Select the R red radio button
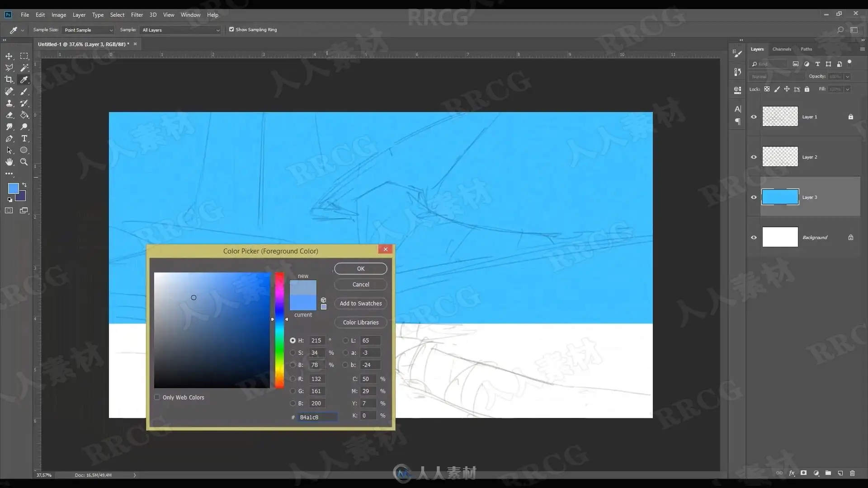 coord(292,379)
